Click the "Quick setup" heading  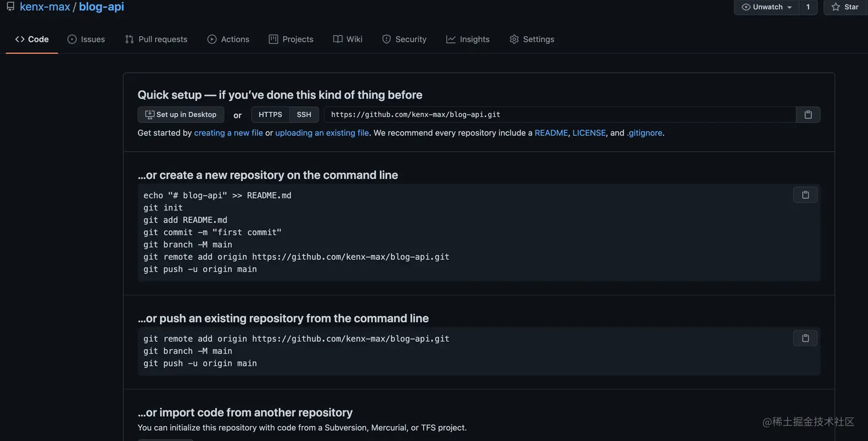tap(280, 95)
